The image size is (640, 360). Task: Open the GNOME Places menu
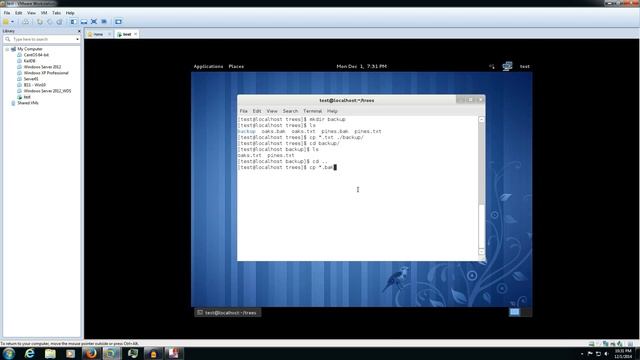(x=236, y=67)
